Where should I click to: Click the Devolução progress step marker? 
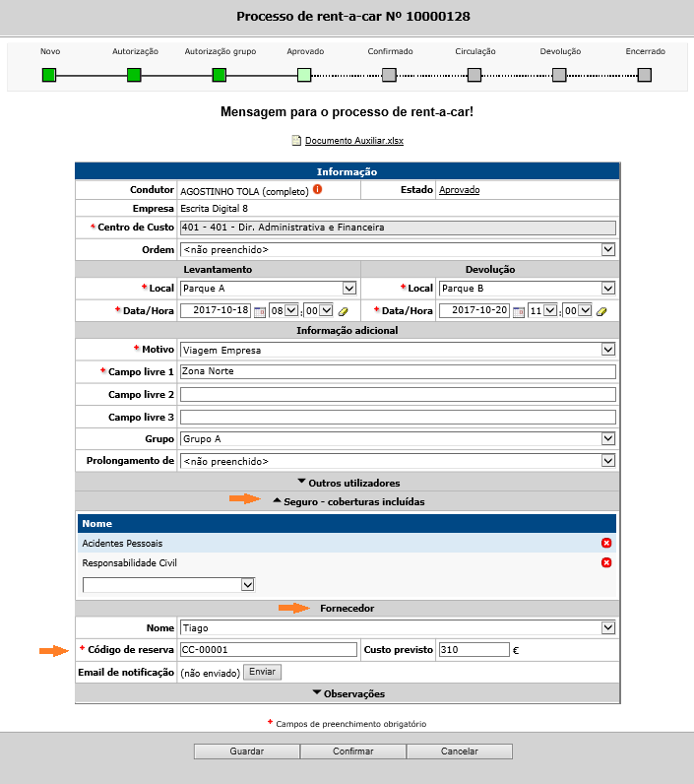[x=559, y=76]
